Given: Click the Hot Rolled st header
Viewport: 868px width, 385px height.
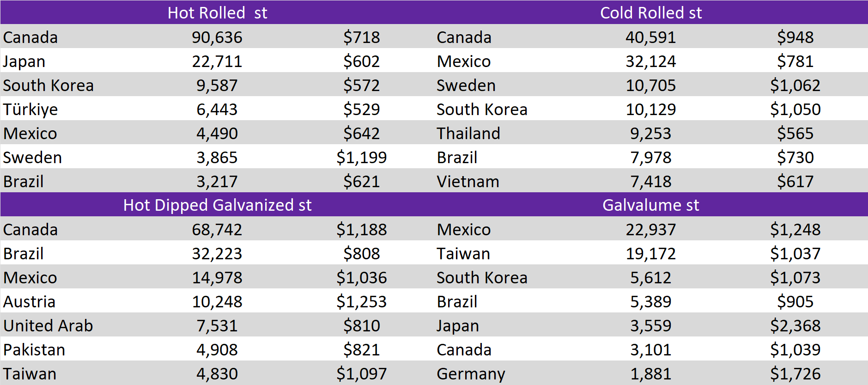Looking at the screenshot, I should tap(217, 12).
